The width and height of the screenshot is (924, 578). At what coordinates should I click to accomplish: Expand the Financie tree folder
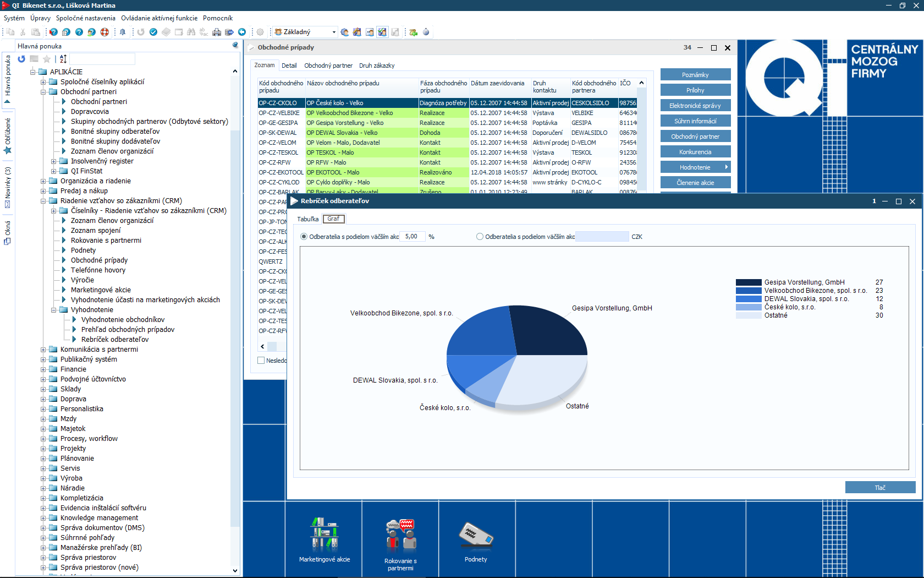43,369
